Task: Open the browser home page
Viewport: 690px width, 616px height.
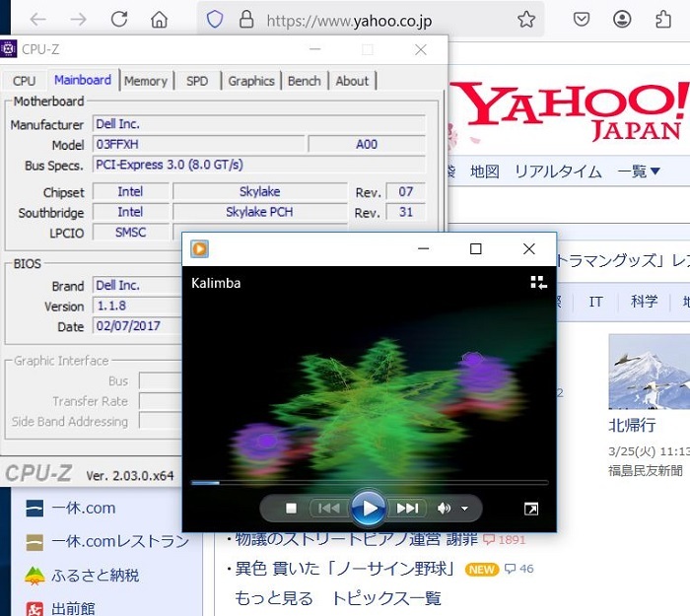Action: [159, 20]
